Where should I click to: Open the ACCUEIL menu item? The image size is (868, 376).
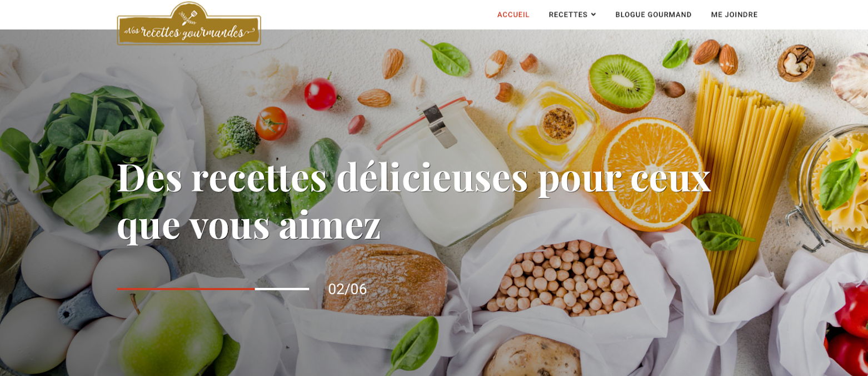coord(513,14)
